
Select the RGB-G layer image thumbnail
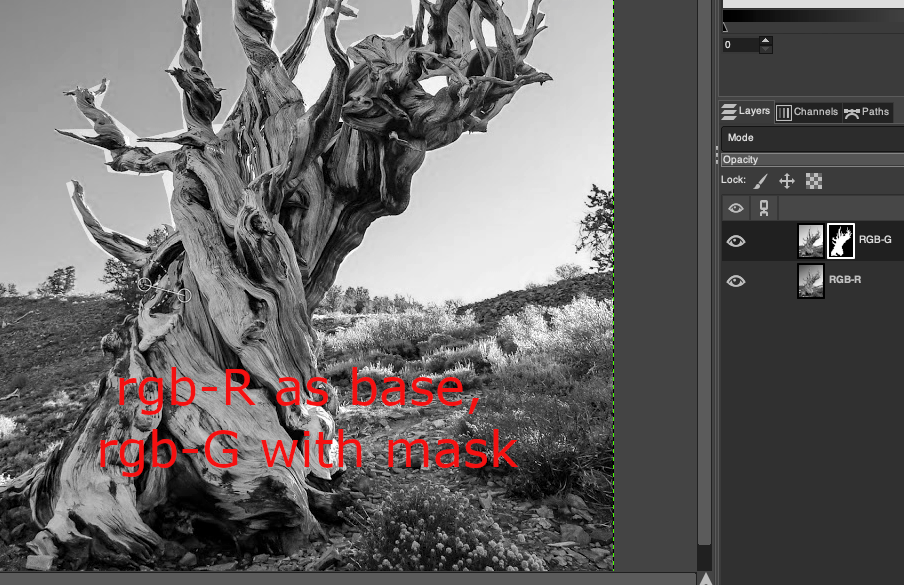(811, 241)
